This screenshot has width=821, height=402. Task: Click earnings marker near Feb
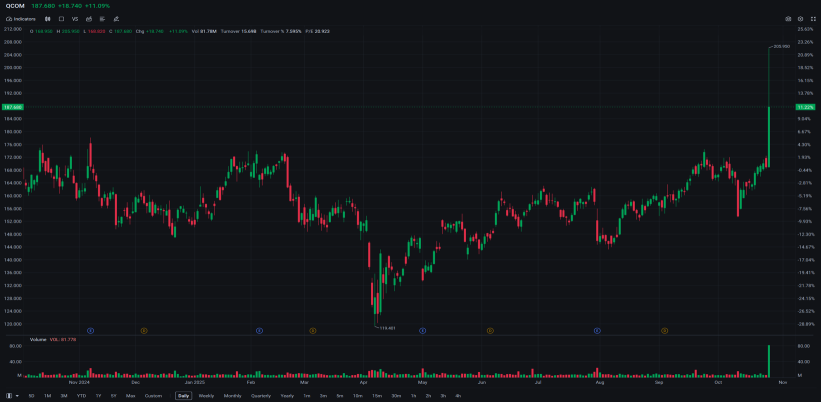pos(259,330)
